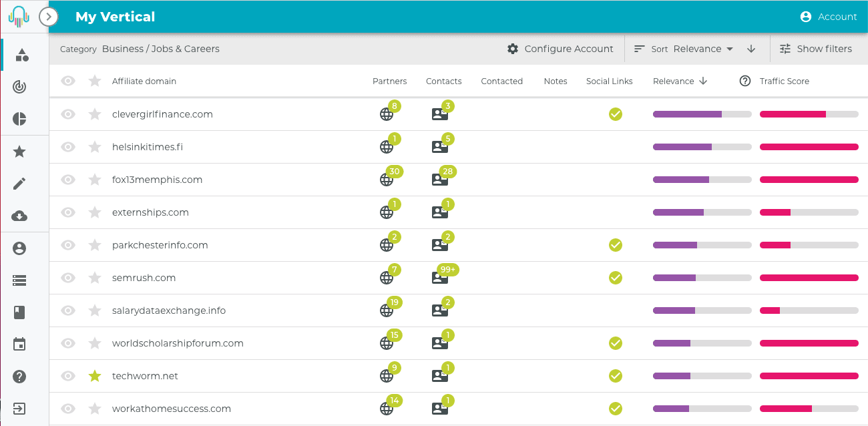This screenshot has height=426, width=868.
Task: Open the help question mark in sidebar
Action: 20,377
